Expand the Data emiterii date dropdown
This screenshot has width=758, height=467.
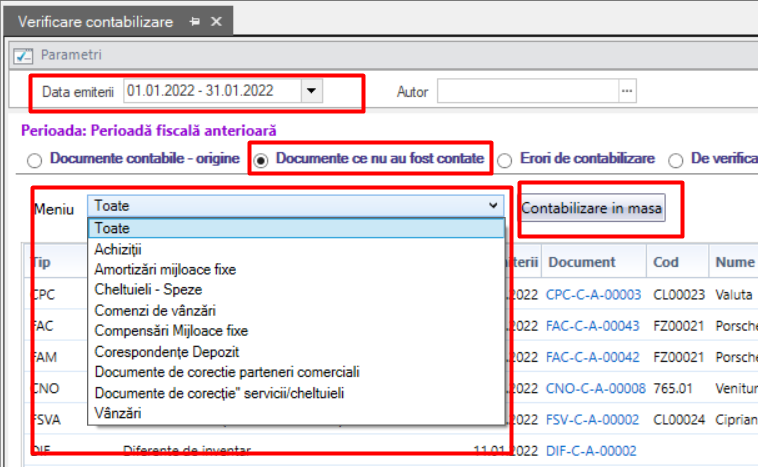(x=312, y=91)
